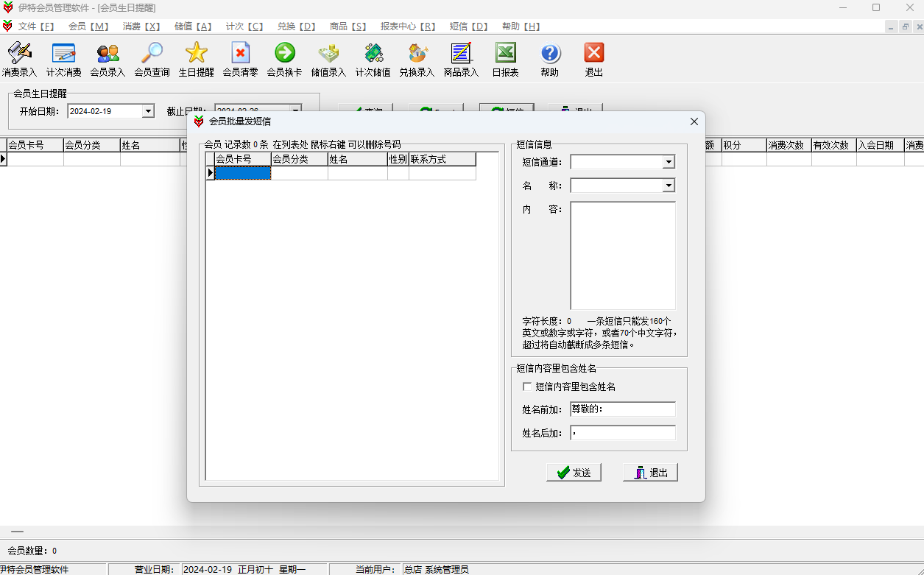Launch 会员查询 magnifier icon

152,60
